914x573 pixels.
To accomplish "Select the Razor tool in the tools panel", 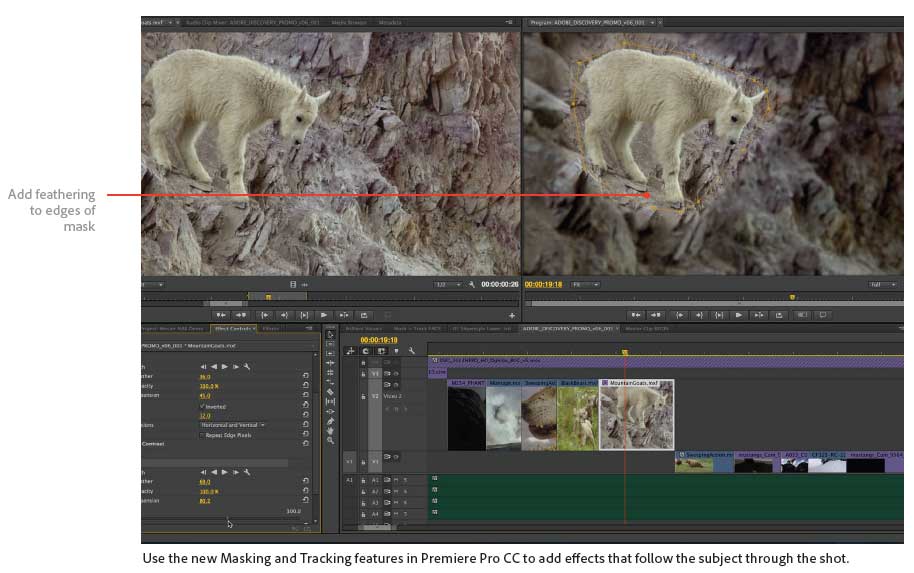I will (330, 392).
